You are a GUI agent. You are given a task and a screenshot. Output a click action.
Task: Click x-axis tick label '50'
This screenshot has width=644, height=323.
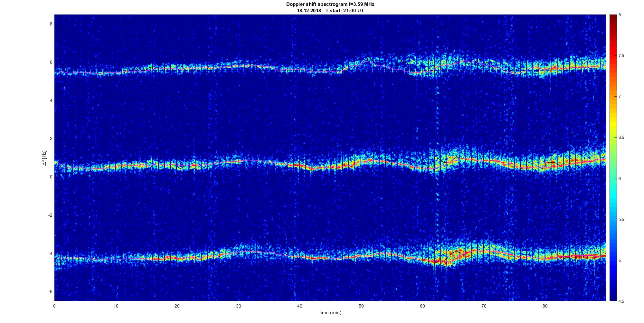(361, 306)
